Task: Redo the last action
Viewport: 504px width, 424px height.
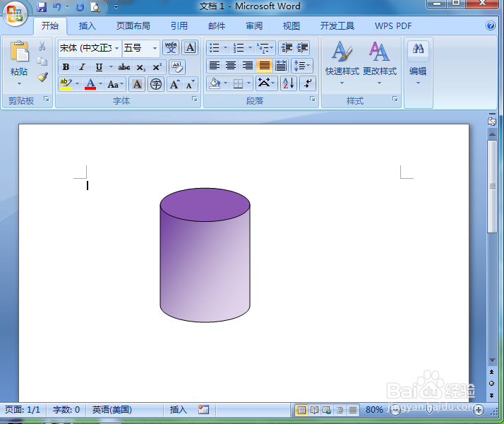Action: click(80, 7)
